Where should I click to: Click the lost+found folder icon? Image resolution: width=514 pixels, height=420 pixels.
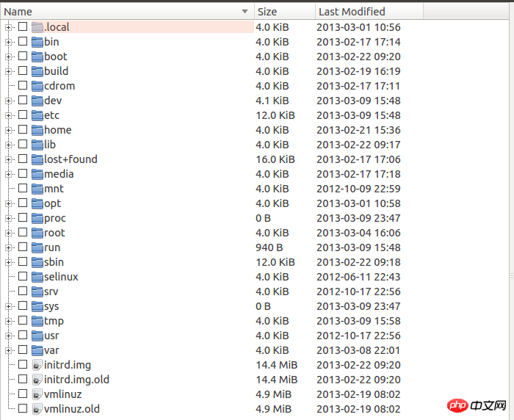click(x=37, y=159)
